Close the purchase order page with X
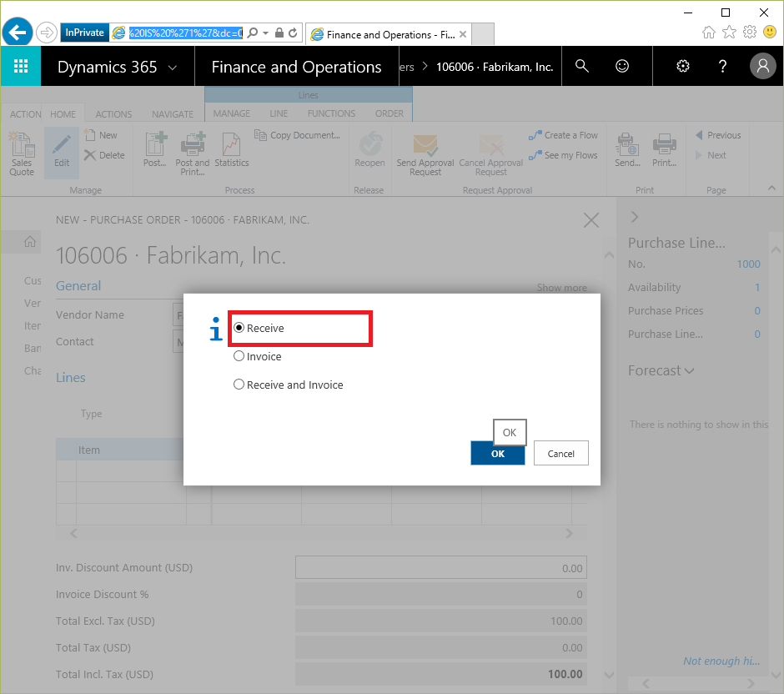This screenshot has height=694, width=784. pyautogui.click(x=591, y=220)
